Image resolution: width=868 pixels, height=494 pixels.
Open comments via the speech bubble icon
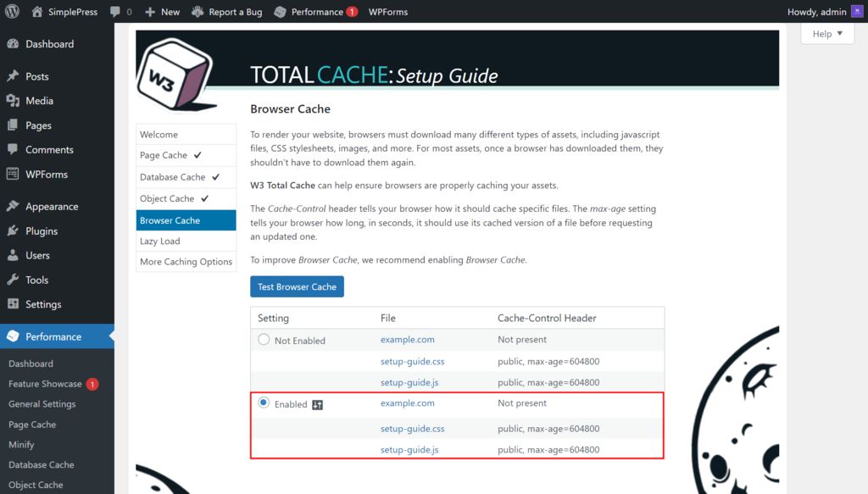pos(116,12)
